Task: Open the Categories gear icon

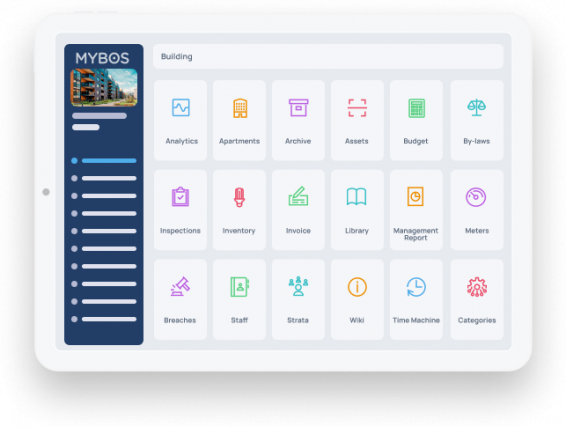Action: [477, 287]
